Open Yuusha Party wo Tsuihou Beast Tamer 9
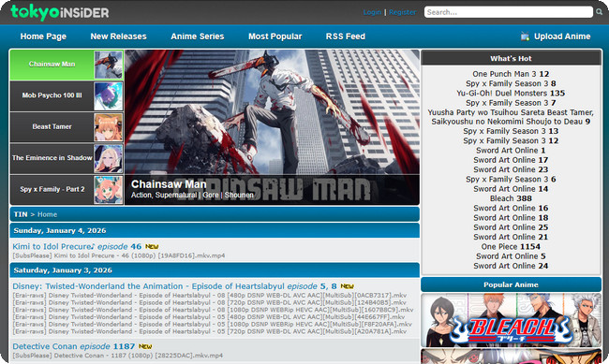This screenshot has height=364, width=609. [x=511, y=117]
